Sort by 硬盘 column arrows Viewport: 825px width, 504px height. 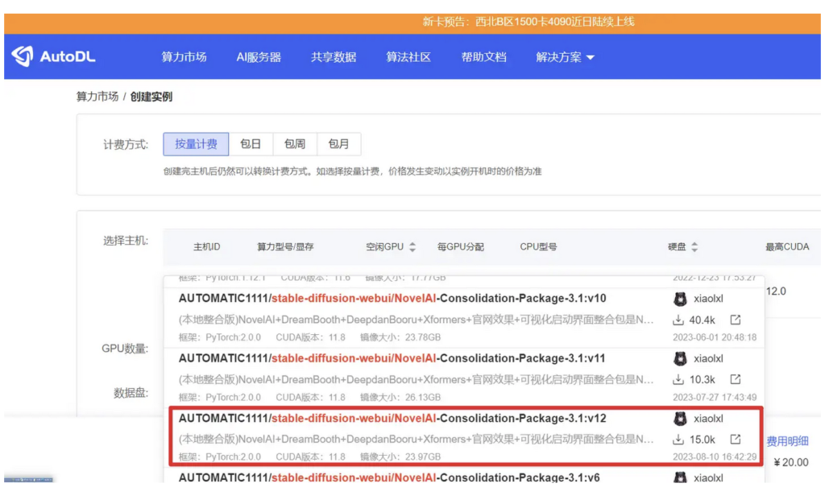coord(694,247)
